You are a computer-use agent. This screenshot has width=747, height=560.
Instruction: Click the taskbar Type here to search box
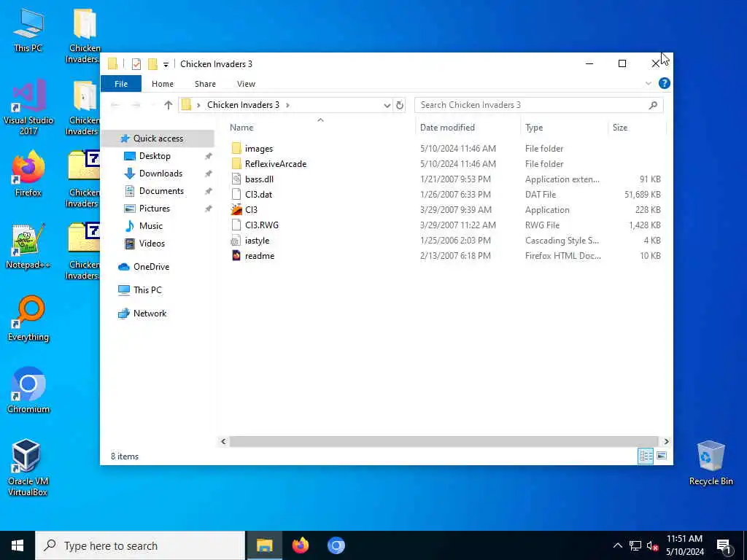140,545
